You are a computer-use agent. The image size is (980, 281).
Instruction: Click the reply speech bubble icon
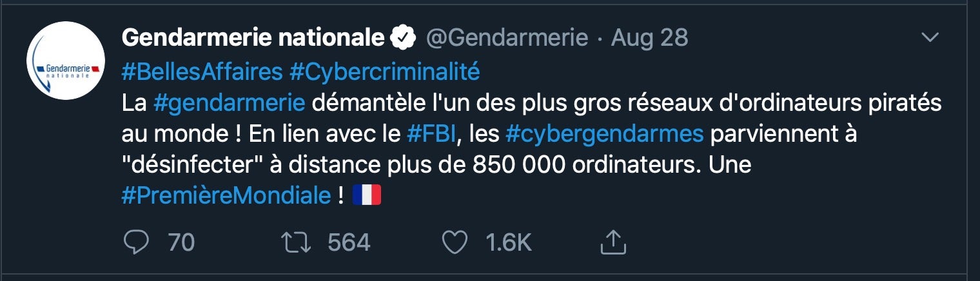(136, 242)
